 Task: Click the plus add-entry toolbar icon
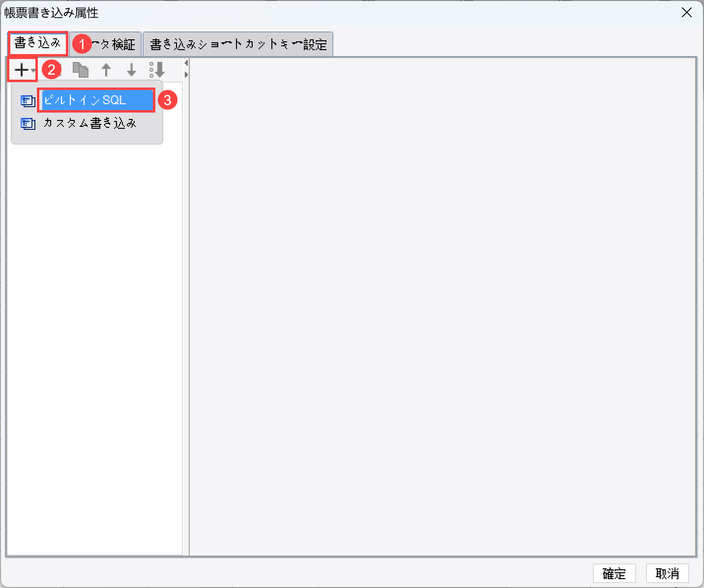[21, 70]
